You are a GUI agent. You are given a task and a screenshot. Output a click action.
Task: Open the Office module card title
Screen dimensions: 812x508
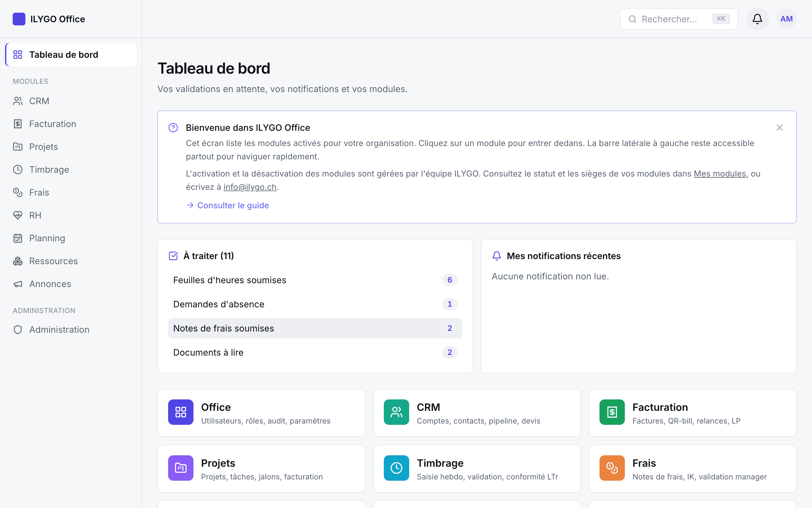coord(216,407)
